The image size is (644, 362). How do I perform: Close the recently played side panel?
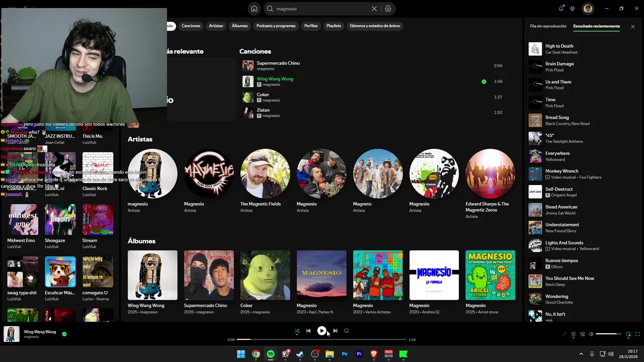coord(632,27)
